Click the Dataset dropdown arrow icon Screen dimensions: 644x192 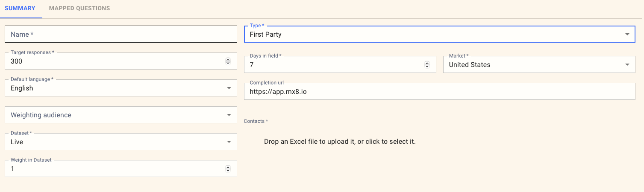tap(229, 142)
